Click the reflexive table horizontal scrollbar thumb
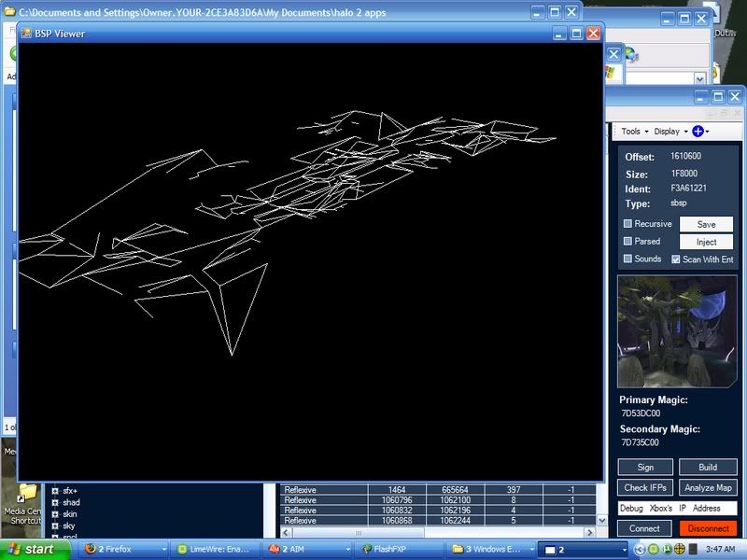Screen dimensions: 747x560 click(359, 532)
